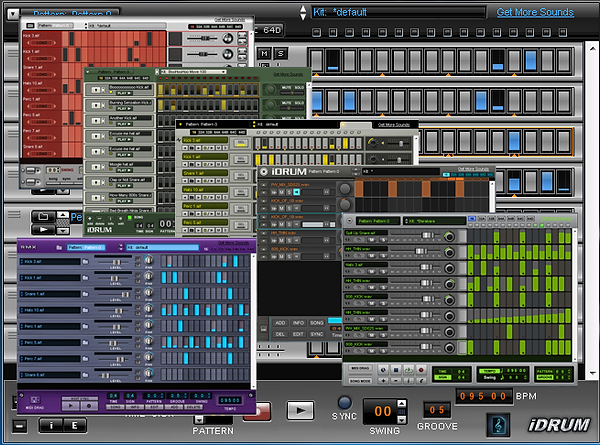Image resolution: width=600 pixels, height=445 pixels.
Task: Click PLAY on the Another Kick.aif channel
Action: tap(124, 124)
